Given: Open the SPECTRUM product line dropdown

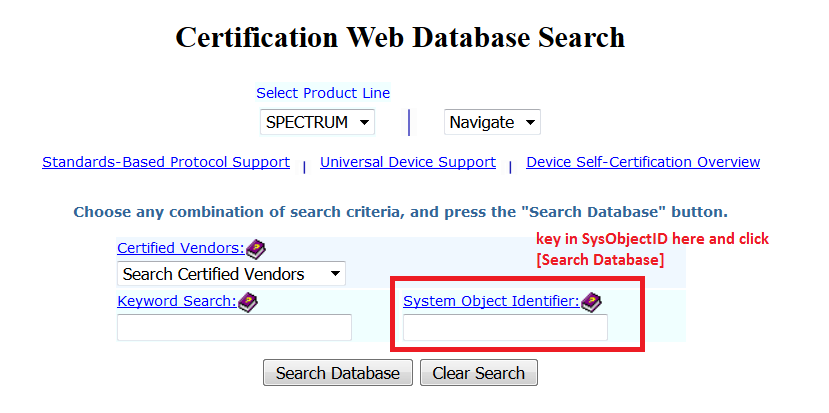Looking at the screenshot, I should 317,122.
